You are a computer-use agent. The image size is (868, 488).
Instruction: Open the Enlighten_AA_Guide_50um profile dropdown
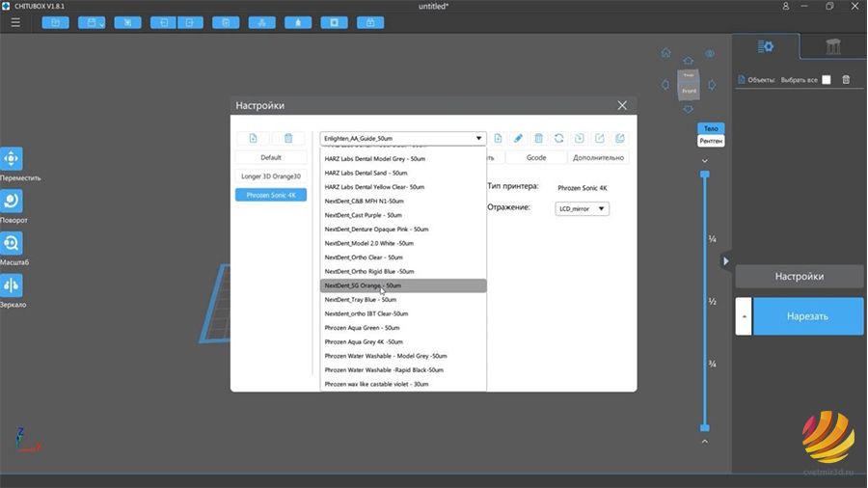pos(403,138)
